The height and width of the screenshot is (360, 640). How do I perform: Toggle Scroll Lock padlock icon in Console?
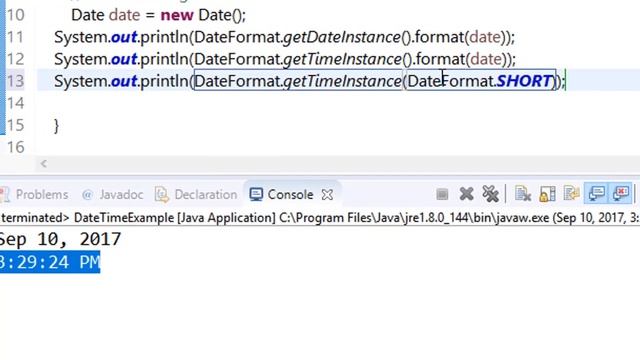coord(547,194)
